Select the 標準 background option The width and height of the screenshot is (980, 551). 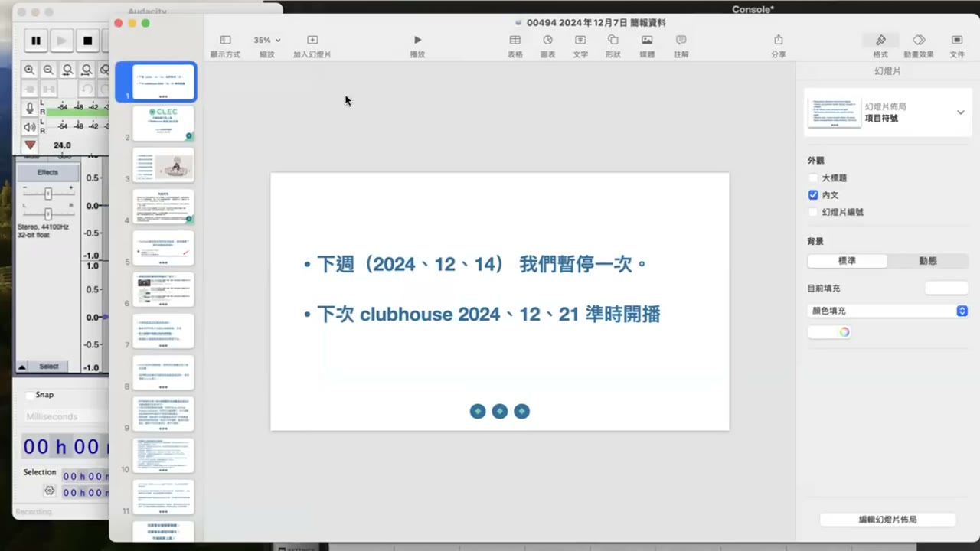tap(848, 261)
